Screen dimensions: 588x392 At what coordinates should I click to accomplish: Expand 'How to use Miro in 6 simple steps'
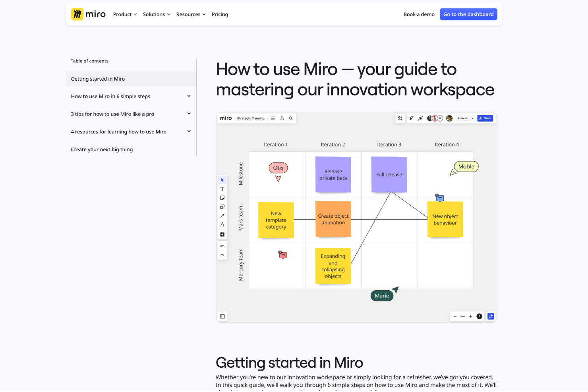pyautogui.click(x=189, y=96)
